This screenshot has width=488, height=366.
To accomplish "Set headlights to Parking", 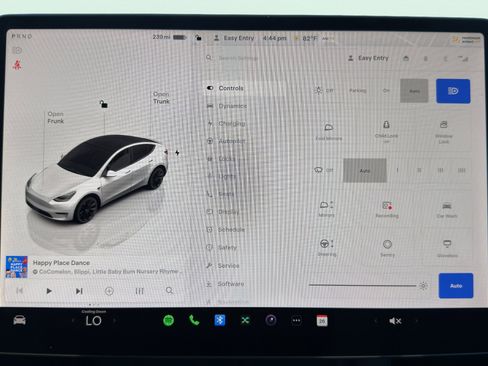I will coord(358,90).
